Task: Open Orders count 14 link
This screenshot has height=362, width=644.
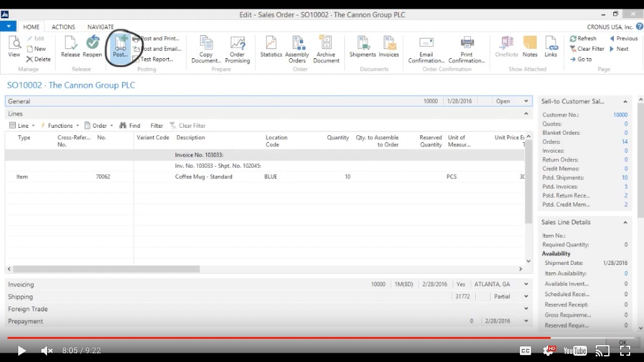Action: tap(625, 142)
